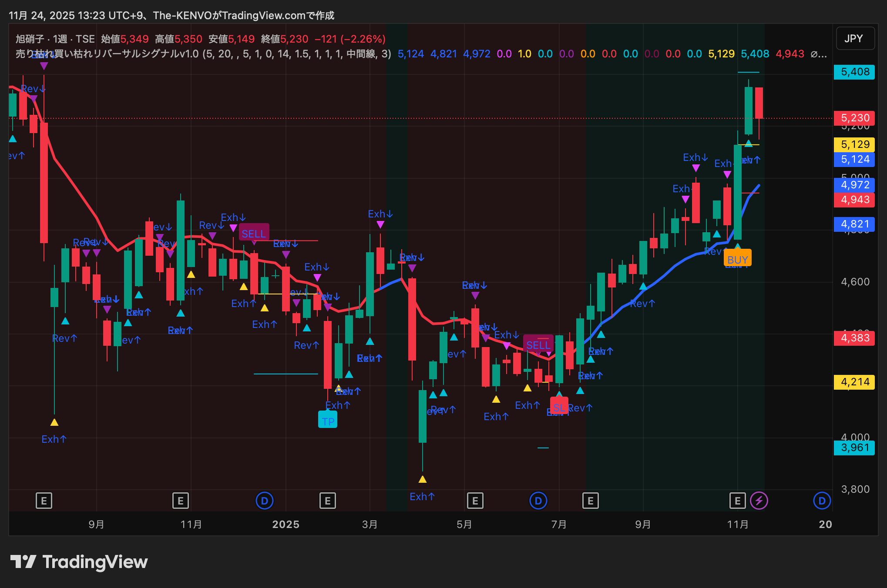
Task: Click the dividend D marker at far right
Action: 822,501
